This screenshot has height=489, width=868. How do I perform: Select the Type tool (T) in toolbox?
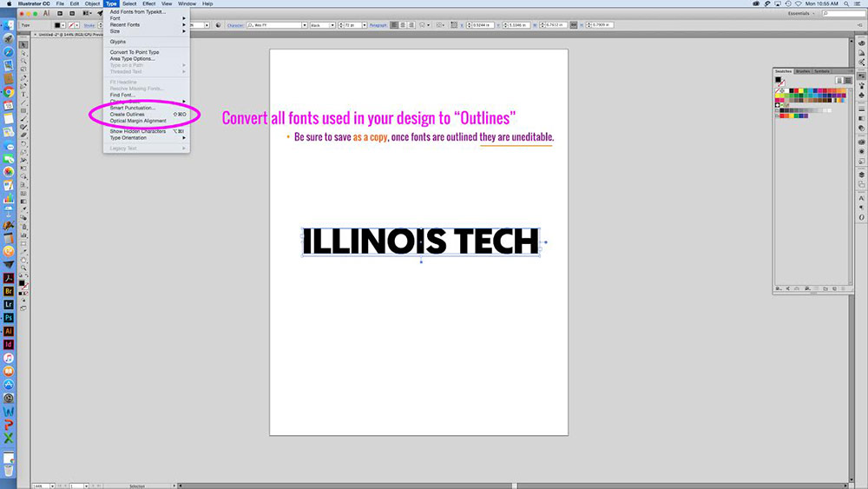(x=23, y=94)
